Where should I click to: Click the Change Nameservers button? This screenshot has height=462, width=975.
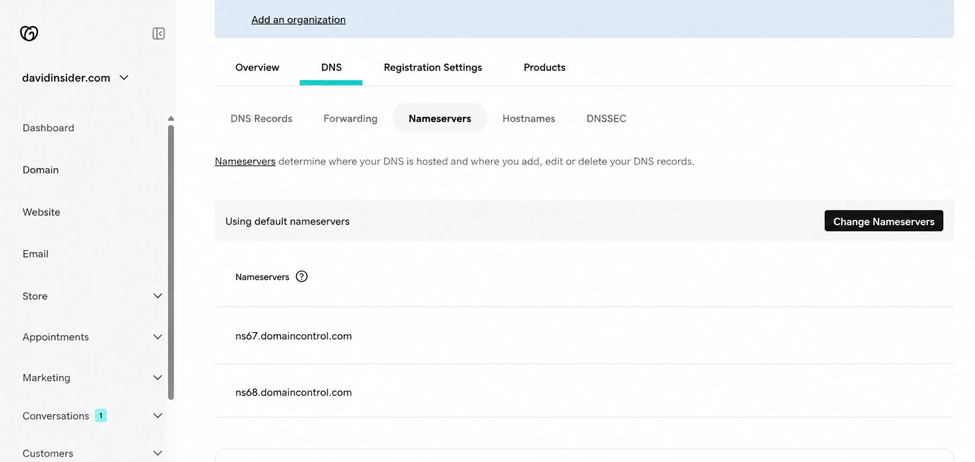[x=884, y=221]
